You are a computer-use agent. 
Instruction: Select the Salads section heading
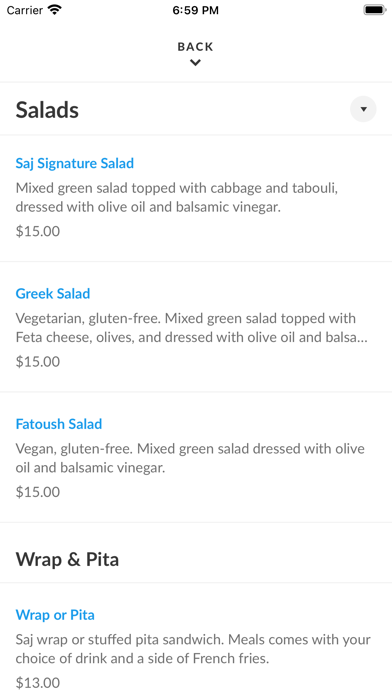click(x=47, y=110)
